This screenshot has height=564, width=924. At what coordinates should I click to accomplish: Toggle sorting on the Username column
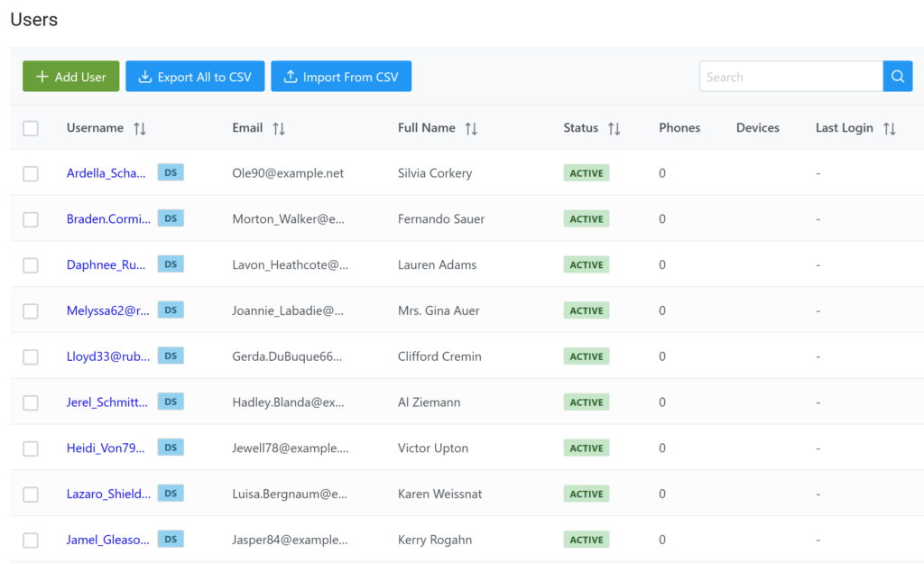coord(140,128)
